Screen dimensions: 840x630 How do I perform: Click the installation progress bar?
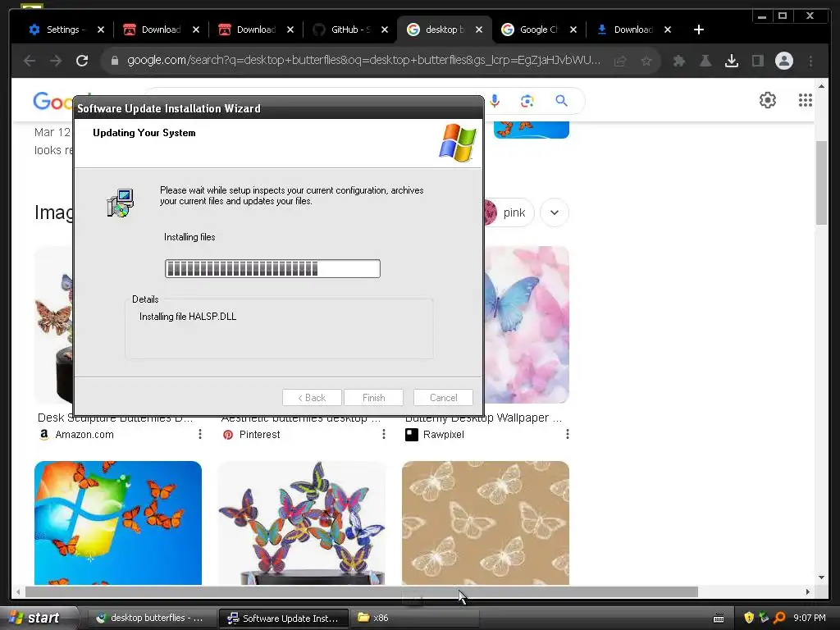click(x=272, y=268)
